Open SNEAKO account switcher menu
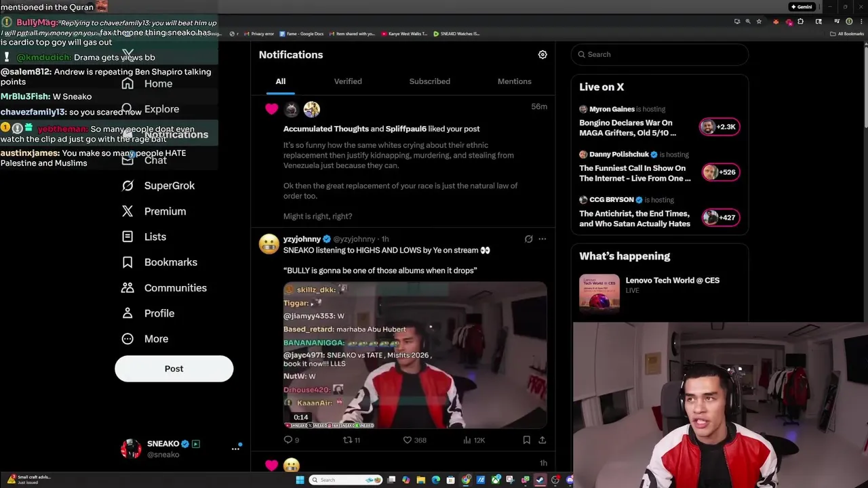The height and width of the screenshot is (488, 868). [235, 449]
